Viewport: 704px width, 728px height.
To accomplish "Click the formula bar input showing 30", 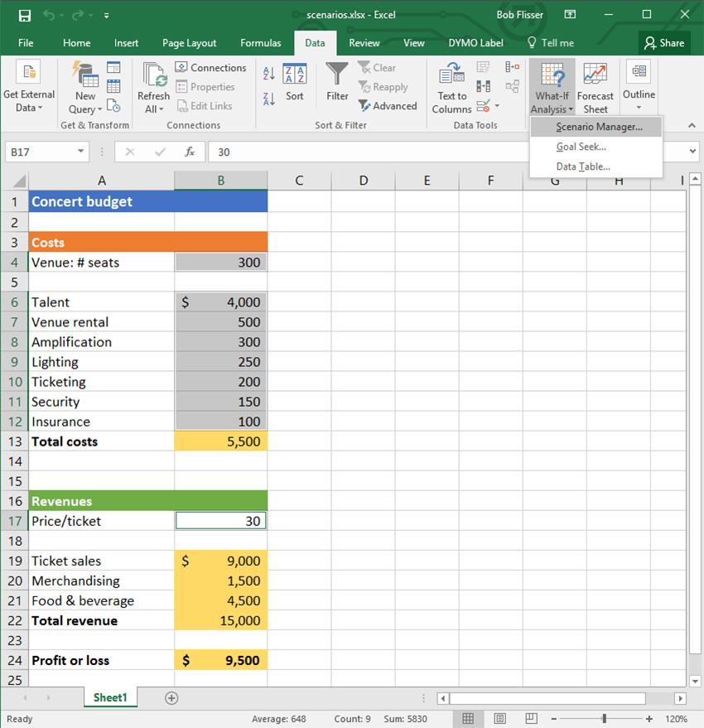I will tap(367, 152).
